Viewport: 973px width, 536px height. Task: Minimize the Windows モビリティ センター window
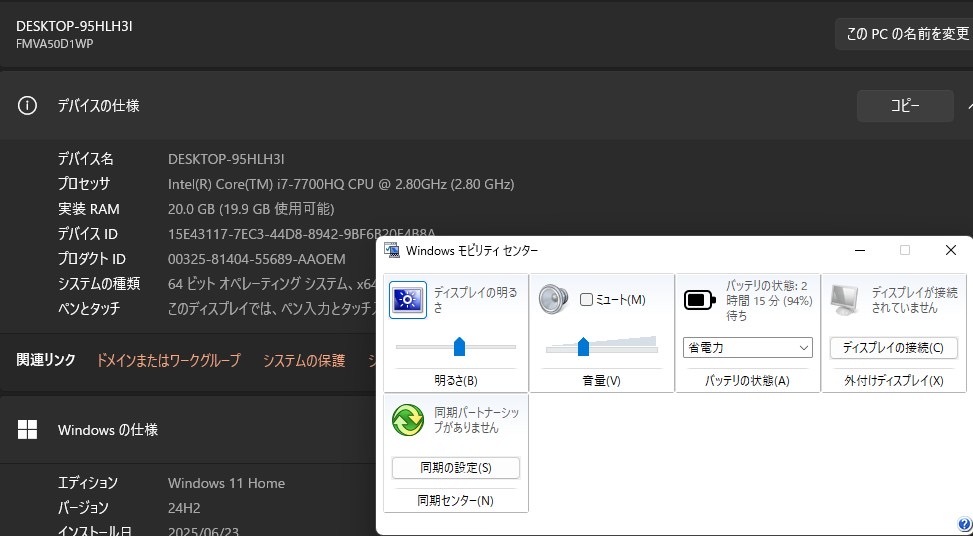coord(860,250)
